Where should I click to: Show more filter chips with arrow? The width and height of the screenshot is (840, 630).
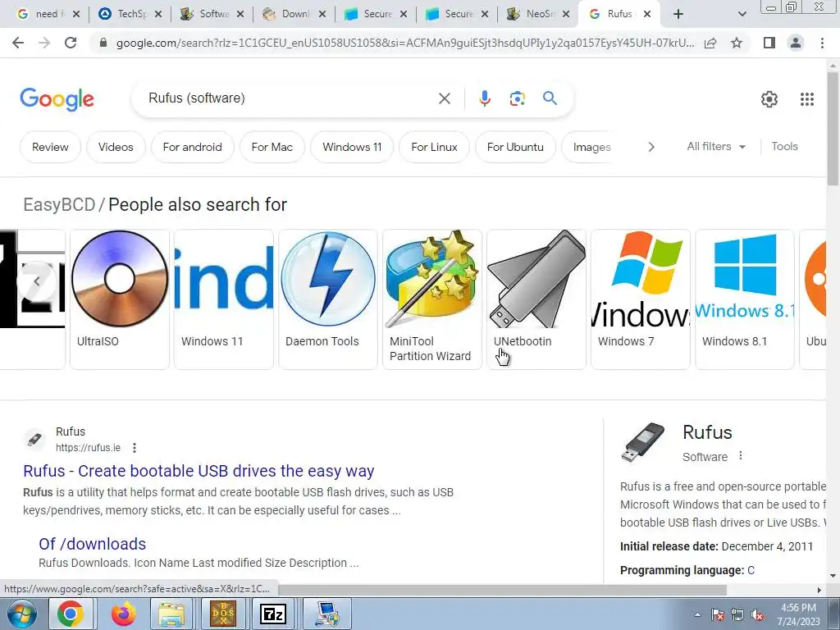tap(651, 147)
